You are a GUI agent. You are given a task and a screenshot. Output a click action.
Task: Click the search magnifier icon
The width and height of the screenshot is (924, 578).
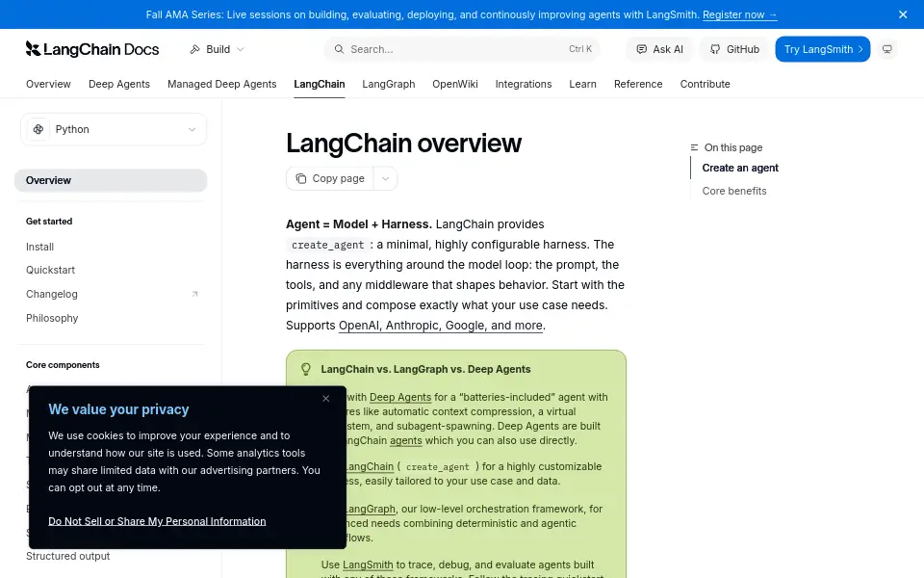point(339,49)
